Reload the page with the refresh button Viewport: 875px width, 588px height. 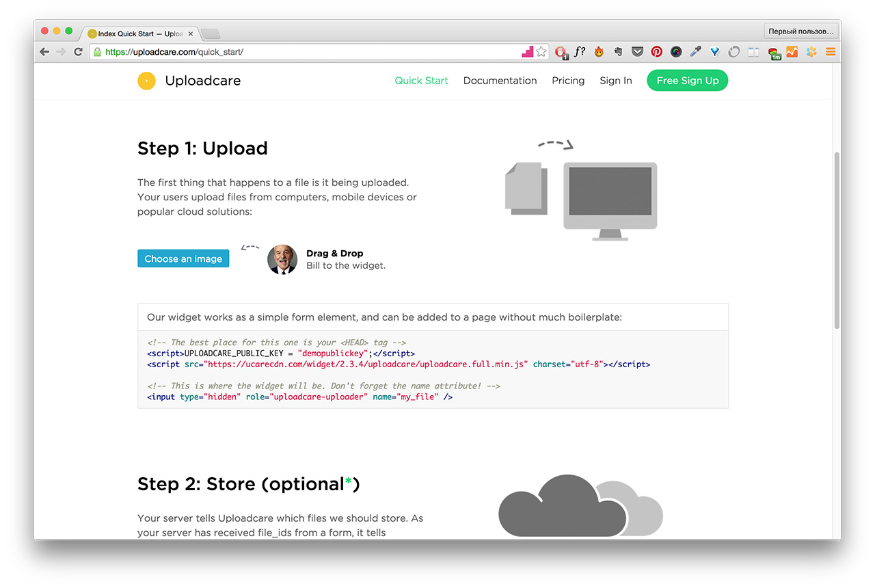(79, 51)
